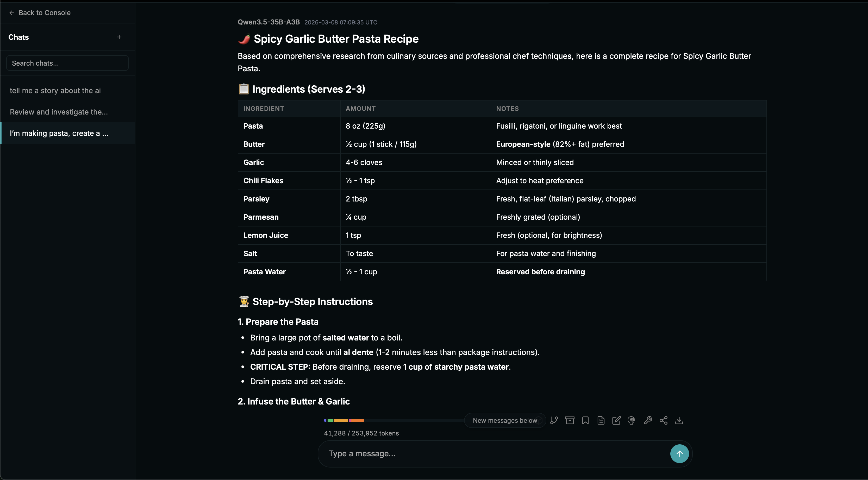Click the model name Qwen3.5-35B-A3B
Screen dimensions: 868x480
pos(268,22)
